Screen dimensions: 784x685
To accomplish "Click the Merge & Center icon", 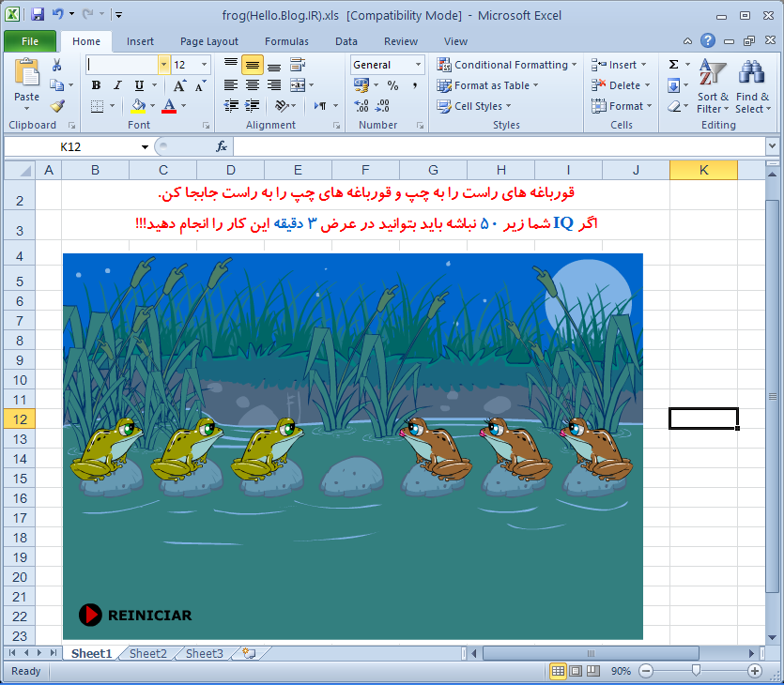I will 298,85.
